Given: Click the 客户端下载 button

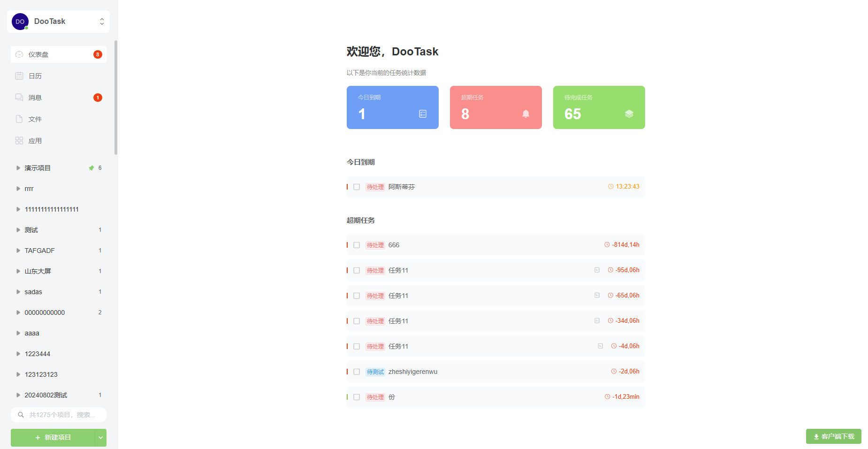Looking at the screenshot, I should [x=834, y=436].
